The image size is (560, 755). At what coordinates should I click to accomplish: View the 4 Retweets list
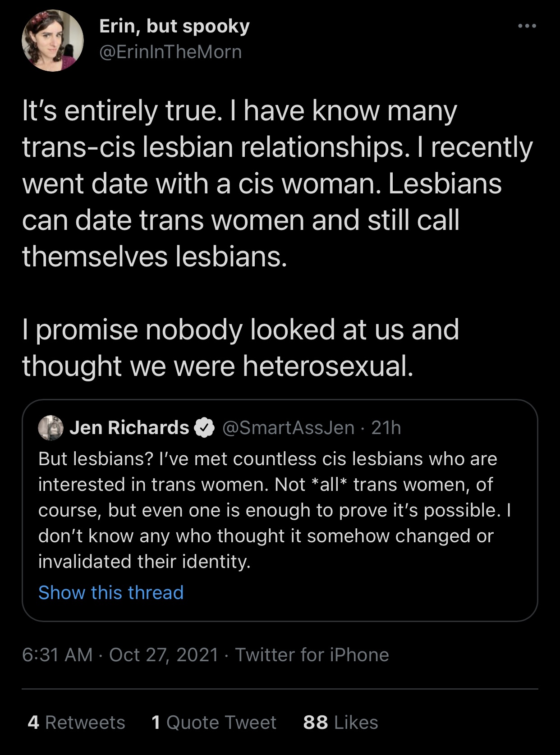[x=76, y=722]
